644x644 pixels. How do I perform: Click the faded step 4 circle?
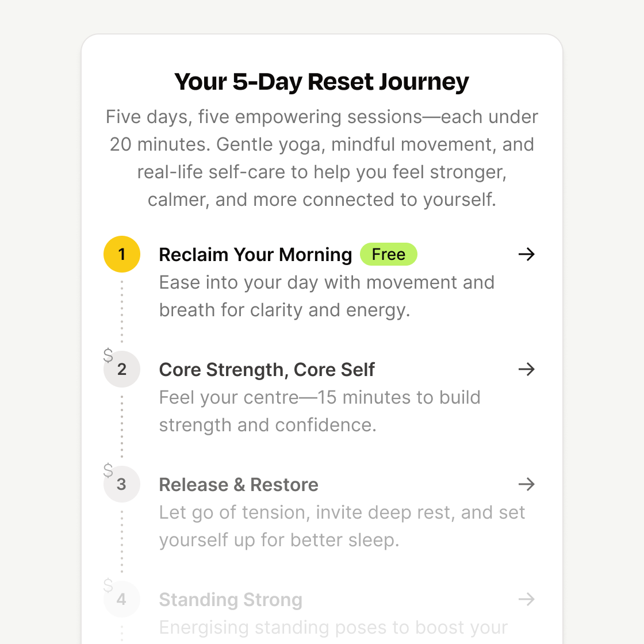pyautogui.click(x=122, y=599)
